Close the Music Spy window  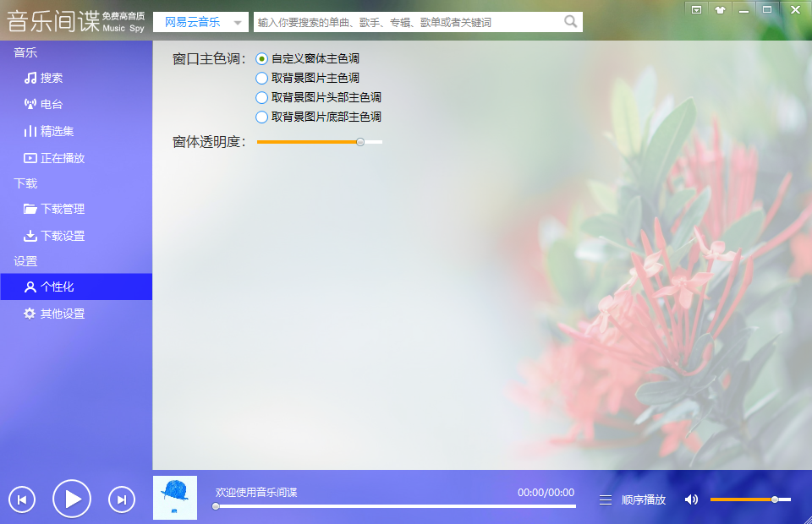pos(795,10)
